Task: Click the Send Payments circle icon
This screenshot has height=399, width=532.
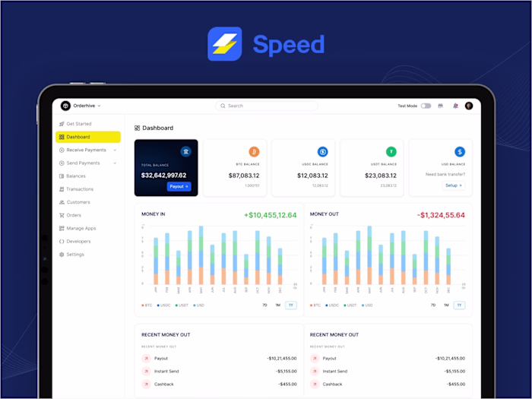Action: [x=62, y=163]
